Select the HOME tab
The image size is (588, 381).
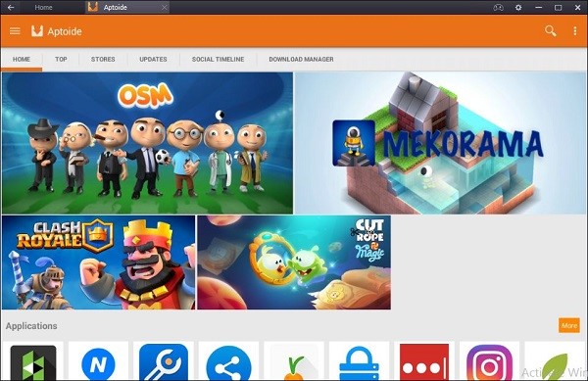tap(22, 59)
